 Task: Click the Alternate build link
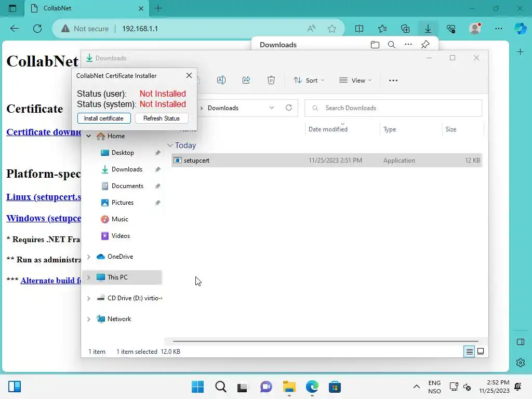pyautogui.click(x=50, y=281)
